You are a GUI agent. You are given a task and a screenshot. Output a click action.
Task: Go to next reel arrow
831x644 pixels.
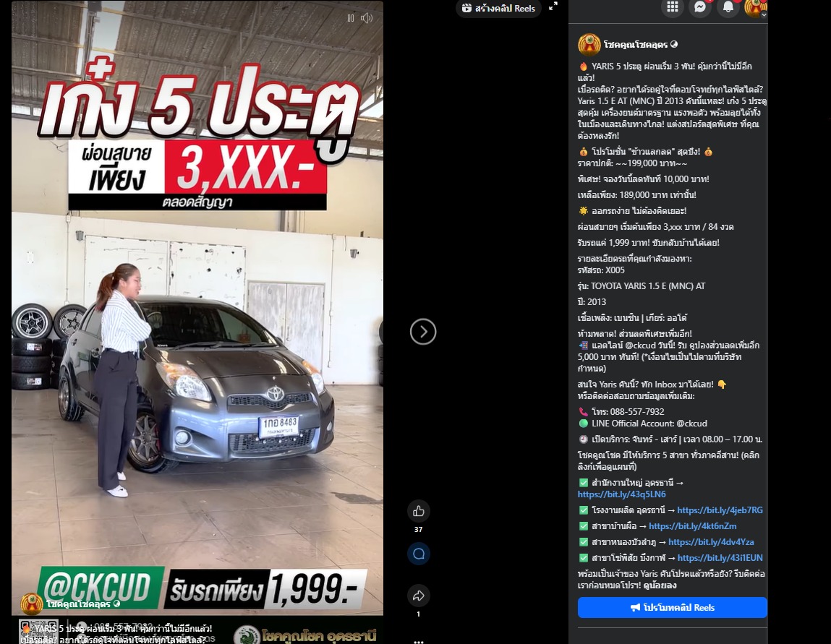pyautogui.click(x=423, y=332)
